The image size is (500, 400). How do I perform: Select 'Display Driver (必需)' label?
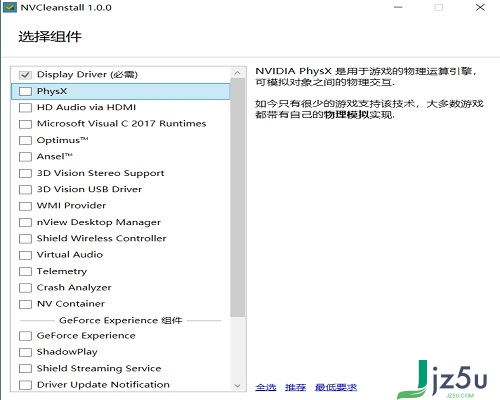point(87,74)
